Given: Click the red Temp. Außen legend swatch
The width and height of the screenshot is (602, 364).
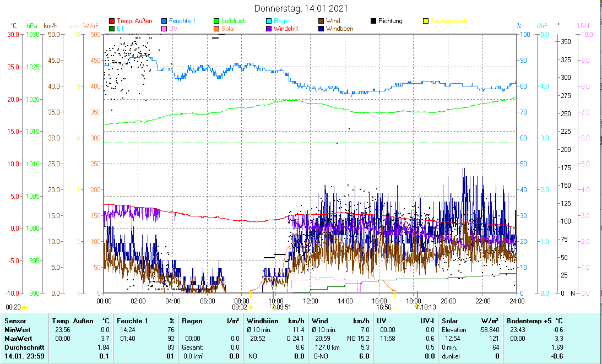Looking at the screenshot, I should [x=112, y=21].
